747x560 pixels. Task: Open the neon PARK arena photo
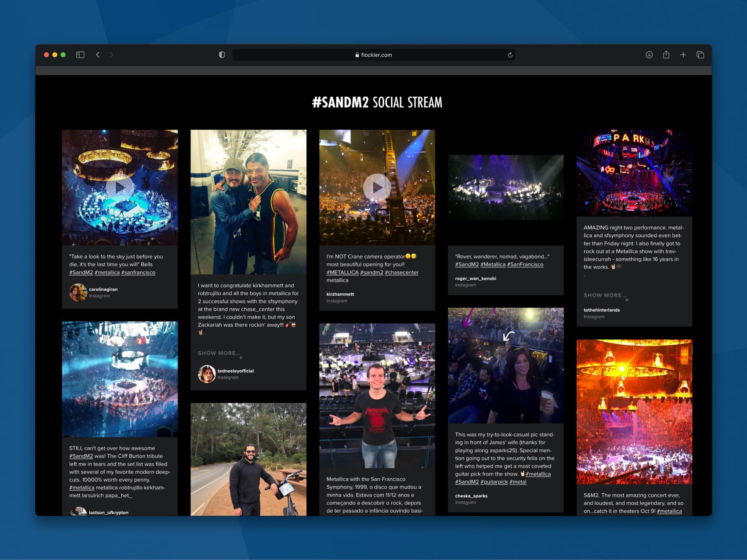pyautogui.click(x=634, y=173)
